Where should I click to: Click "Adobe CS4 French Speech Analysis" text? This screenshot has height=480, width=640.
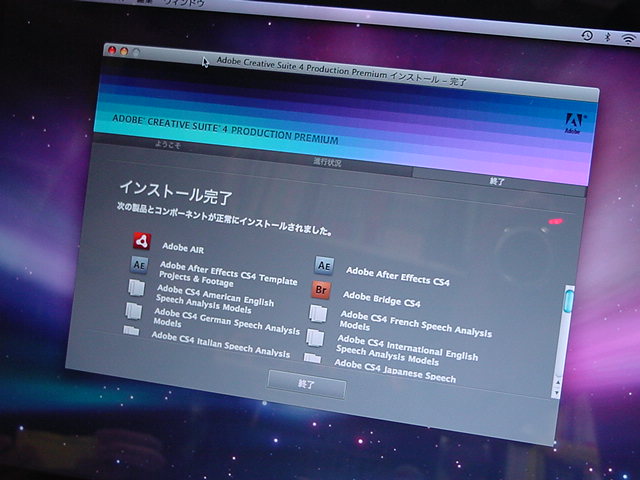(x=416, y=324)
